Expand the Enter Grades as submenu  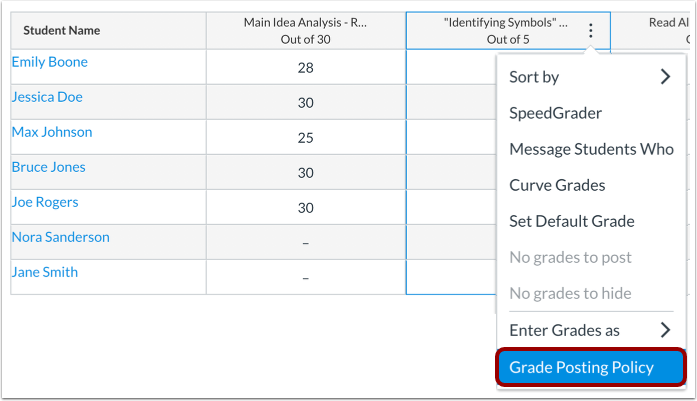(x=665, y=330)
